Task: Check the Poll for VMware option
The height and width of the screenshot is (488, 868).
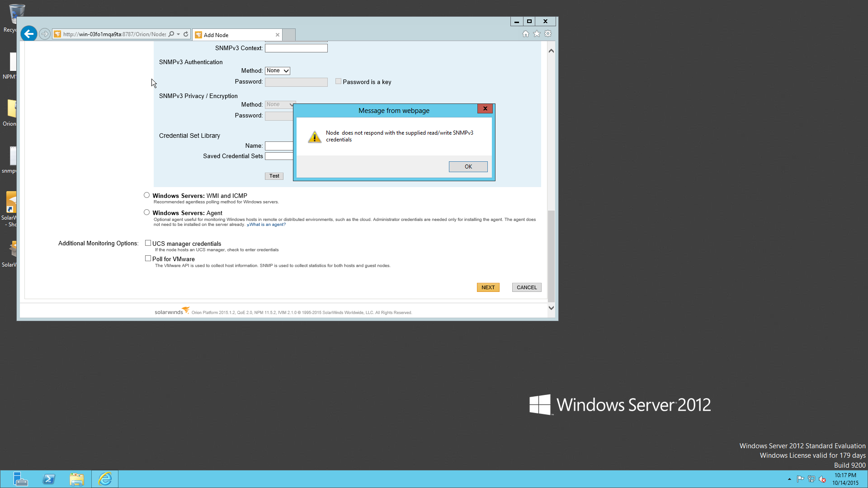Action: coord(148,258)
